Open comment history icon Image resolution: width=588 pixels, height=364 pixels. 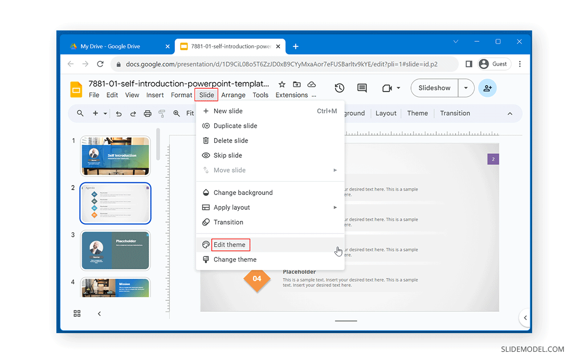click(362, 88)
